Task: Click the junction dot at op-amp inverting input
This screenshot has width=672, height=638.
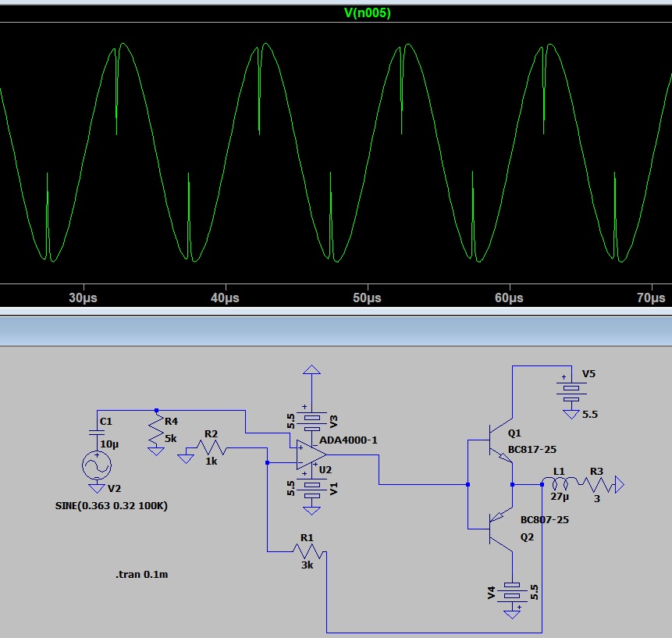Action: click(x=268, y=462)
